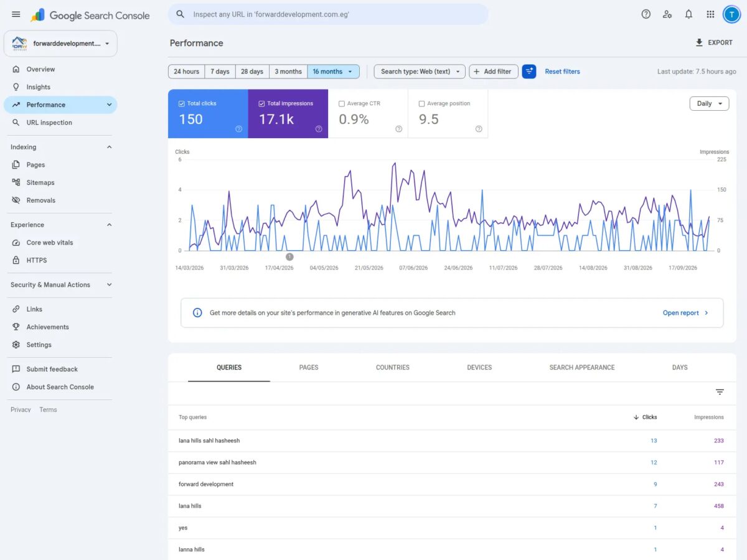
Task: Click the URL inspection search field
Action: [328, 14]
